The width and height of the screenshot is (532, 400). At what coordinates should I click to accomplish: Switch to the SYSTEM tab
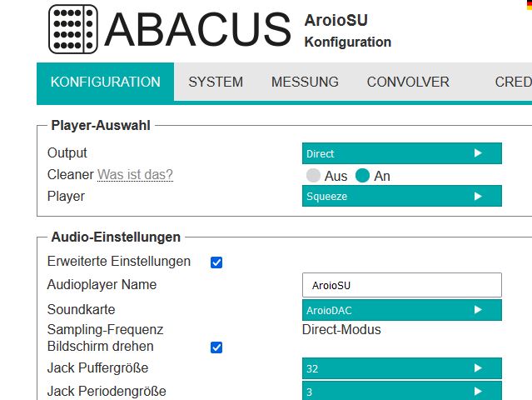pyautogui.click(x=216, y=82)
